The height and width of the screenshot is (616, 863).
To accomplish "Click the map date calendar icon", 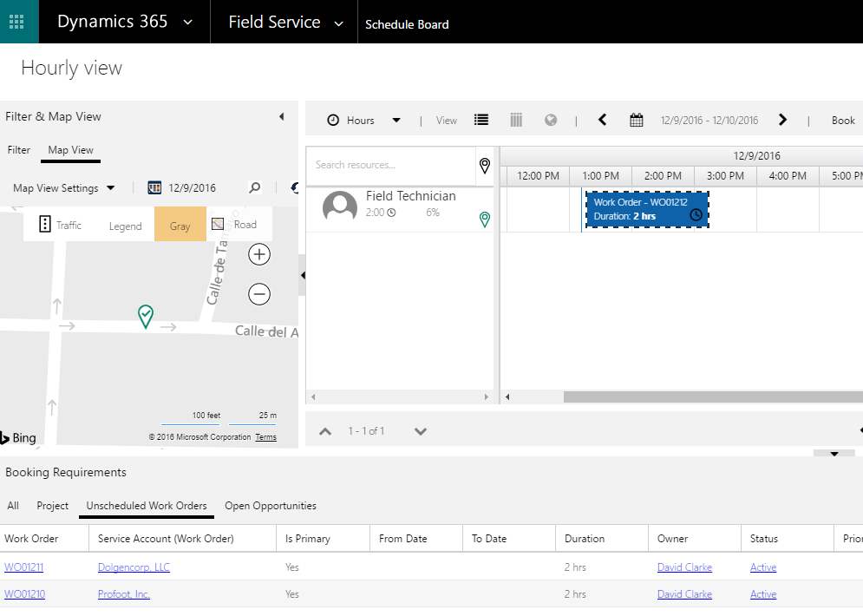I will click(154, 187).
